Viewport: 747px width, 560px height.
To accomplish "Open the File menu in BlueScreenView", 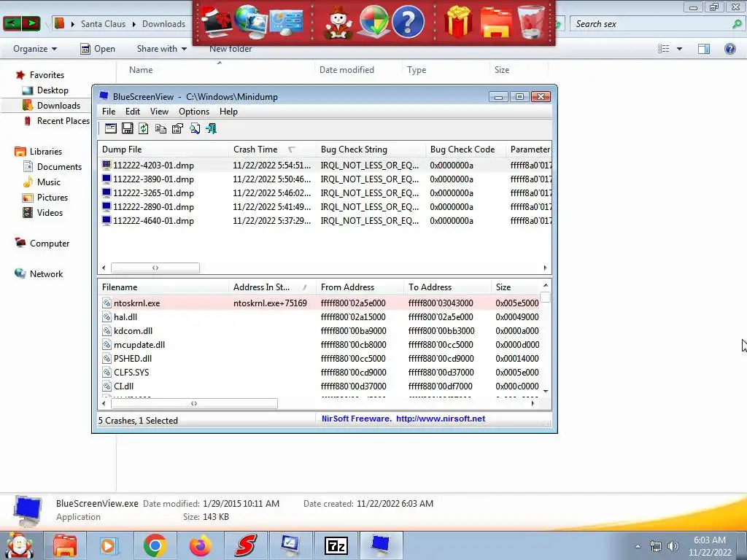I will (109, 112).
